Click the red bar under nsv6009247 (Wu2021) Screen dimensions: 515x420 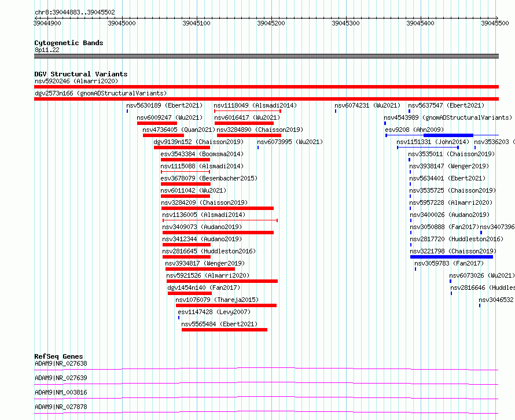(157, 123)
